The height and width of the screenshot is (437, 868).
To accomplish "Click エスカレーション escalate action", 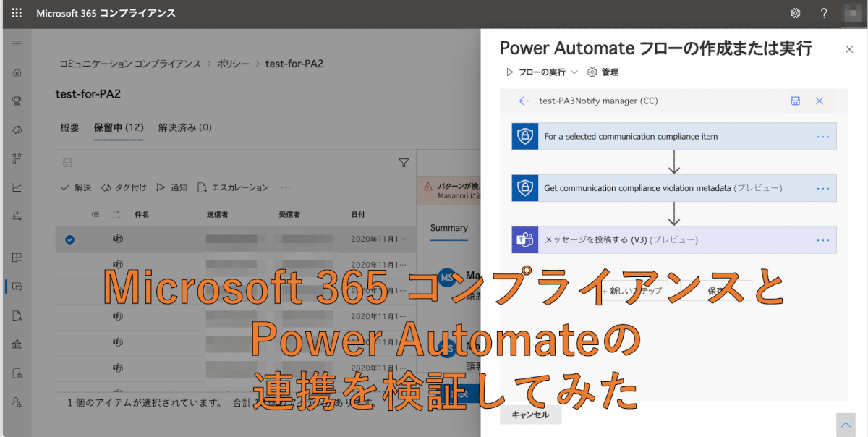I will [233, 187].
